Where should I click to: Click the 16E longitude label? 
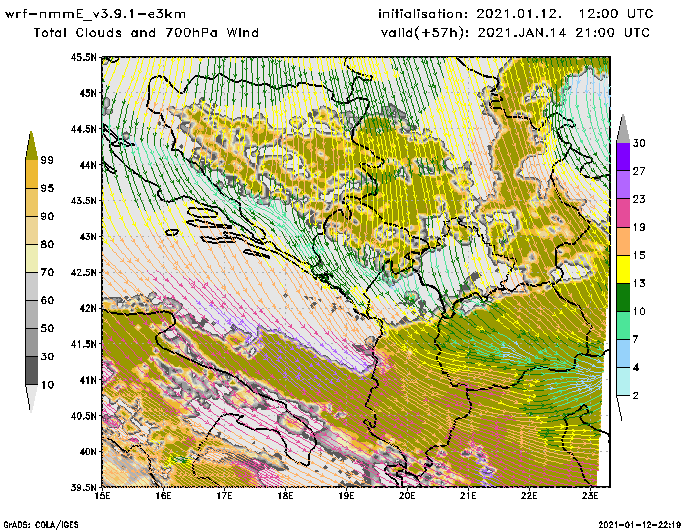(163, 496)
